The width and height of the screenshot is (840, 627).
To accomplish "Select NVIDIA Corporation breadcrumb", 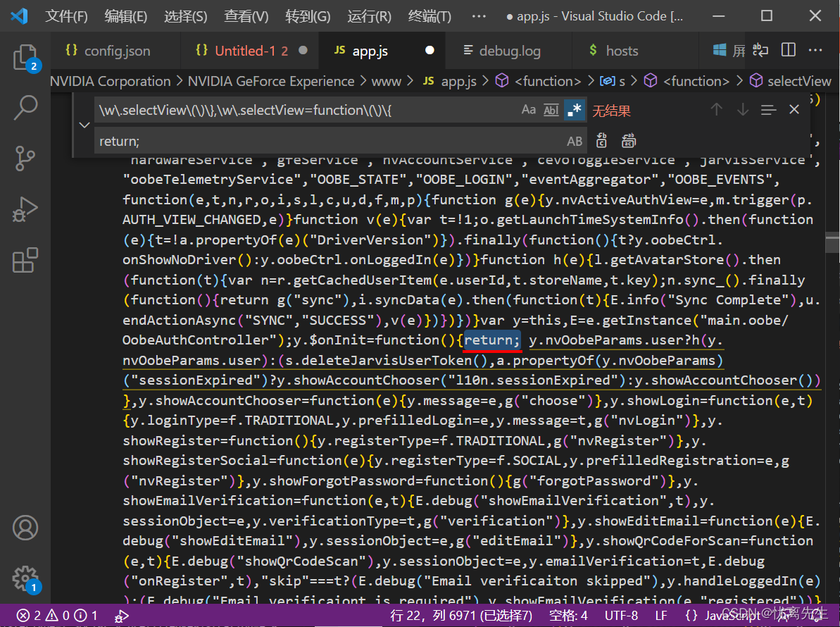I will (111, 81).
